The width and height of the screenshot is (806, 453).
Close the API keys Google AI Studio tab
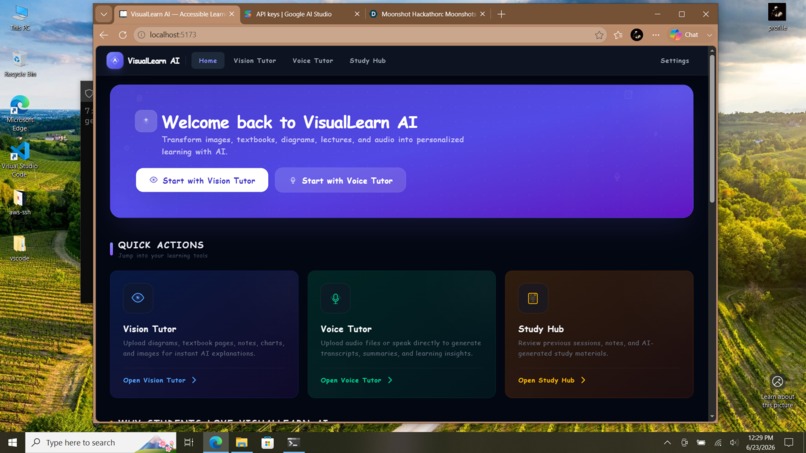coord(357,14)
